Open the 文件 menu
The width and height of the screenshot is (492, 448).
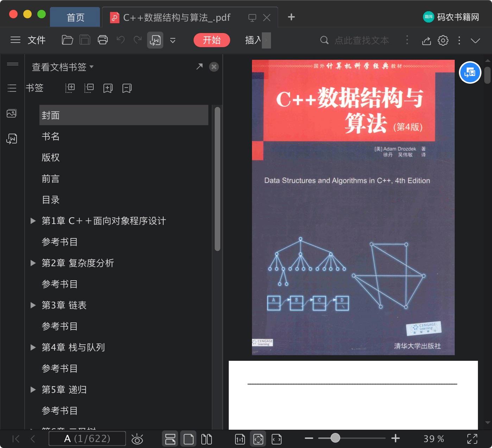pos(37,40)
